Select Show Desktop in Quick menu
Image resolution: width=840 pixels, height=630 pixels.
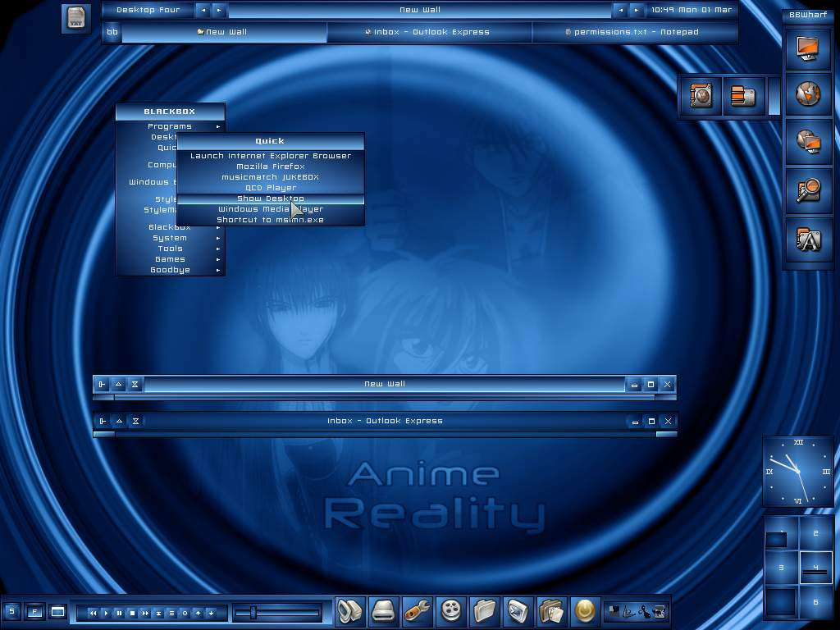point(271,199)
